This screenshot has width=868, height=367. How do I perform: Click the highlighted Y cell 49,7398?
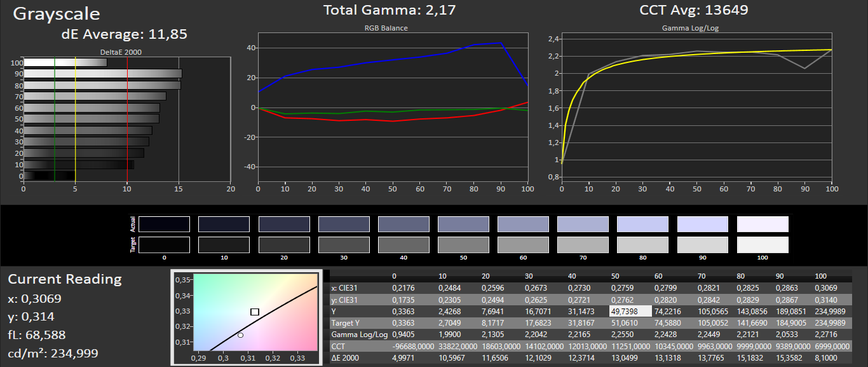pos(630,311)
